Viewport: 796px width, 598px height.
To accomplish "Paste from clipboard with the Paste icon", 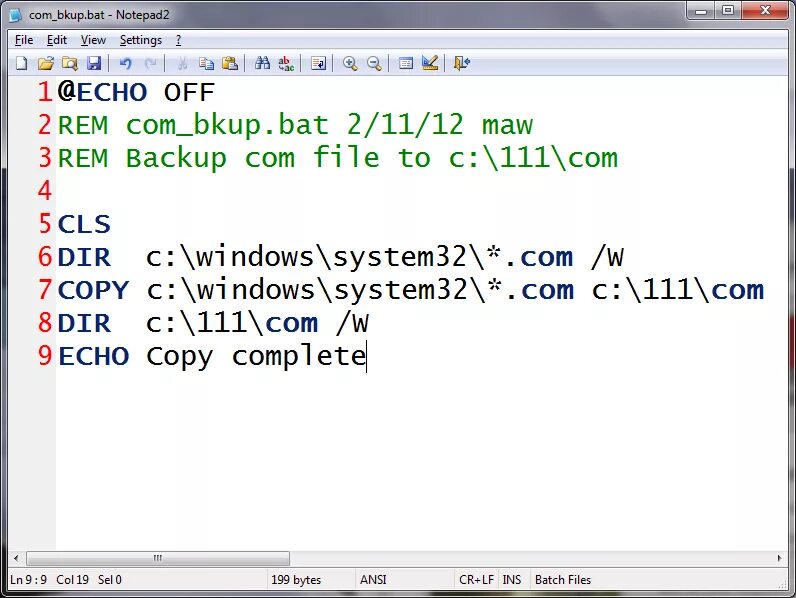I will [230, 63].
